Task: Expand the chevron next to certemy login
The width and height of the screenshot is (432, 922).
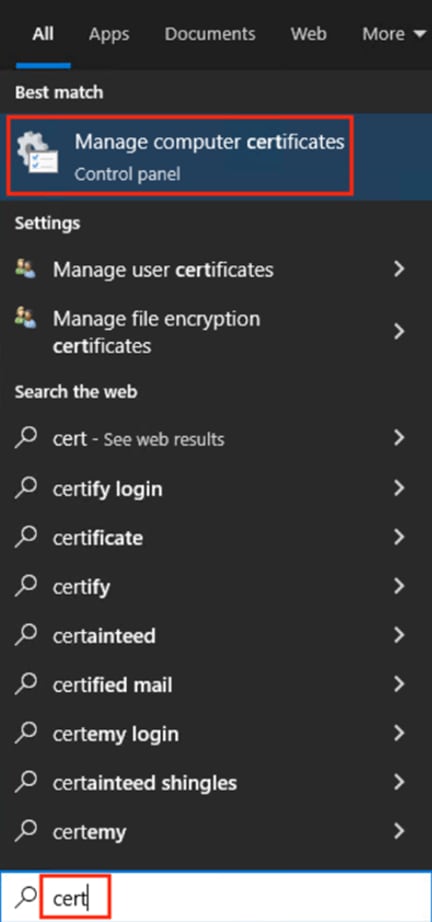Action: click(400, 733)
